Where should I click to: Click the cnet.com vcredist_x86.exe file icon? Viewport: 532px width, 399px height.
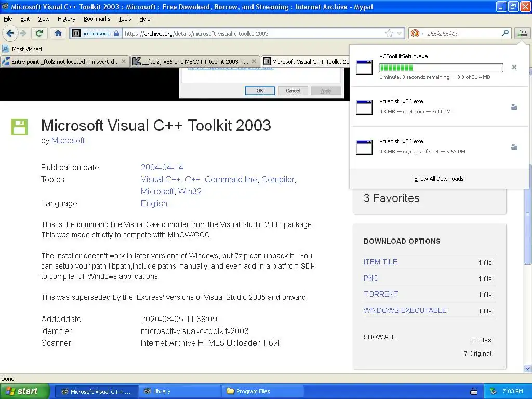pos(364,107)
